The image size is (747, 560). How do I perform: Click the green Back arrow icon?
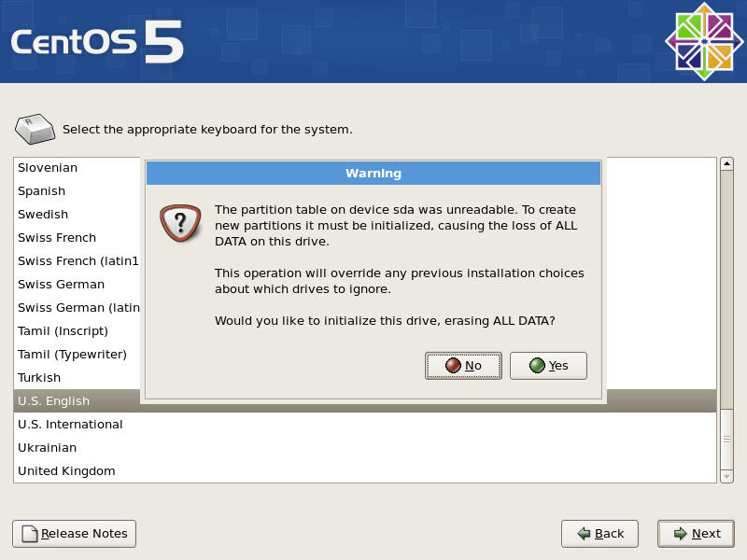point(584,534)
